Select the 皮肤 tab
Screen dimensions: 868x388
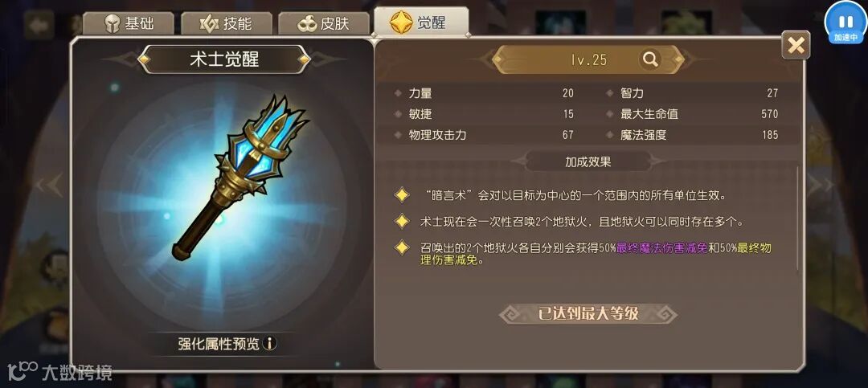coord(324,24)
